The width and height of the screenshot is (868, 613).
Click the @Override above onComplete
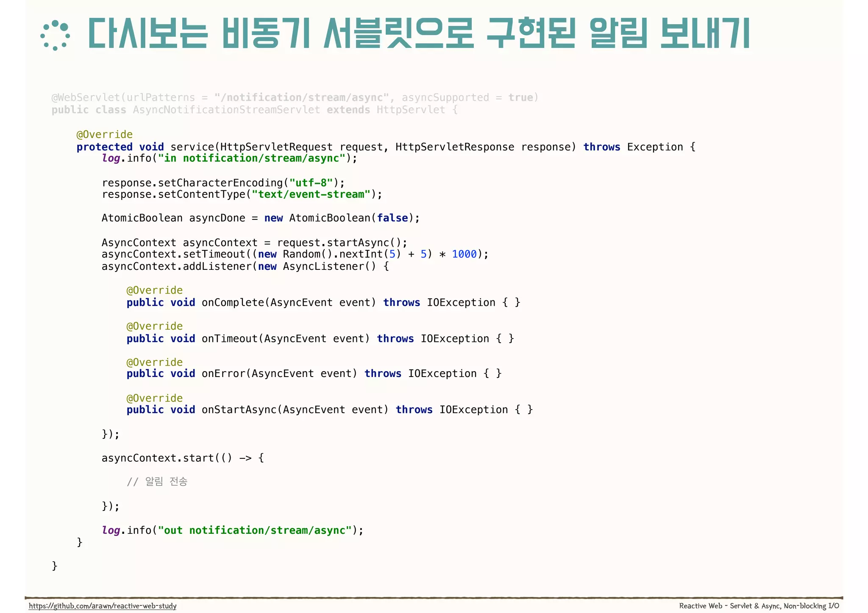pyautogui.click(x=154, y=291)
